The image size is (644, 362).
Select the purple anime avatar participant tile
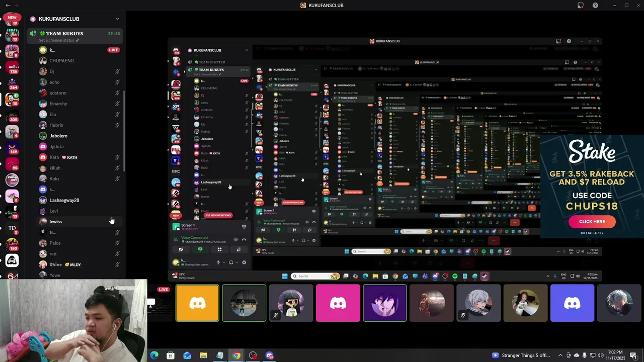[385, 303]
